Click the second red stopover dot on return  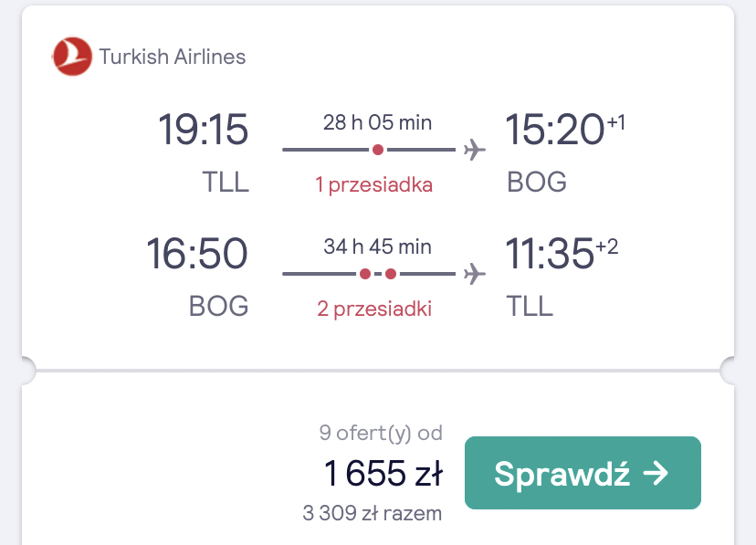pos(391,274)
